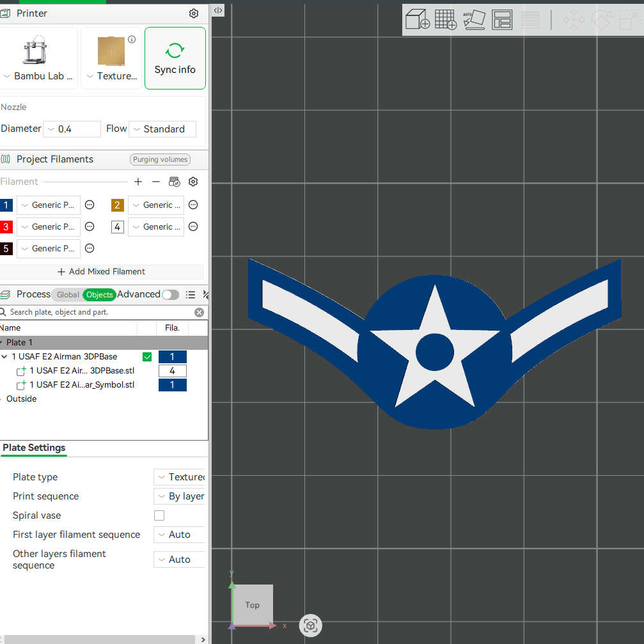This screenshot has height=644, width=644.
Task: Open the Print sequence dropdown
Action: point(180,496)
